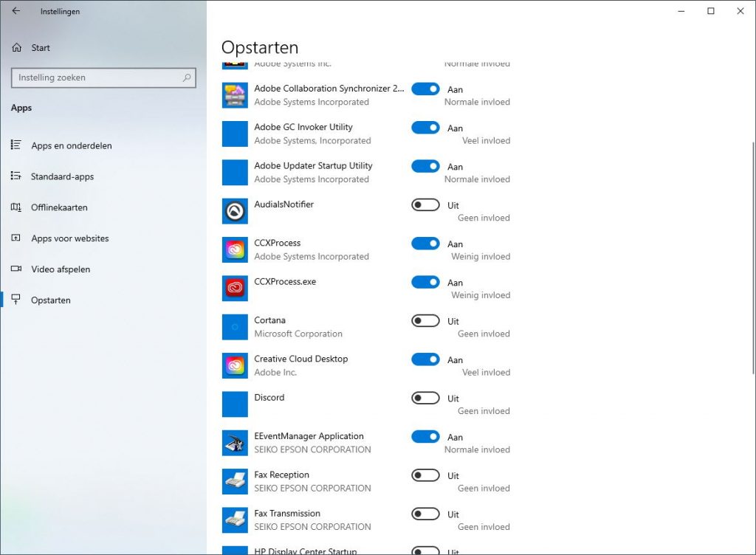Disable the Adobe Updater Startup Utility toggle

point(425,166)
